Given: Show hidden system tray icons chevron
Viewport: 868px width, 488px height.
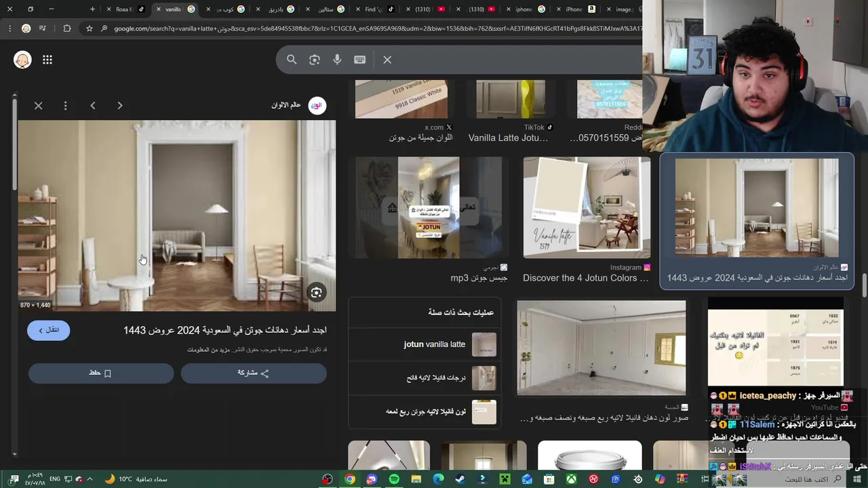Looking at the screenshot, I should 90,479.
